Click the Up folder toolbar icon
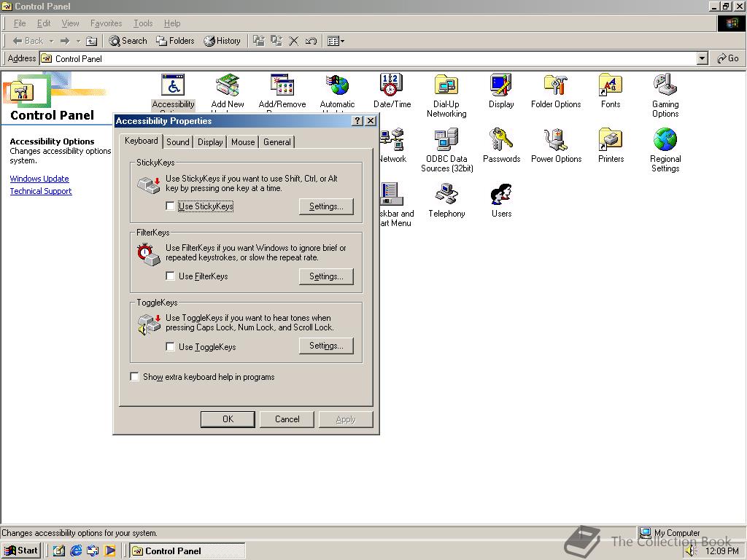The width and height of the screenshot is (747, 560). tap(91, 41)
